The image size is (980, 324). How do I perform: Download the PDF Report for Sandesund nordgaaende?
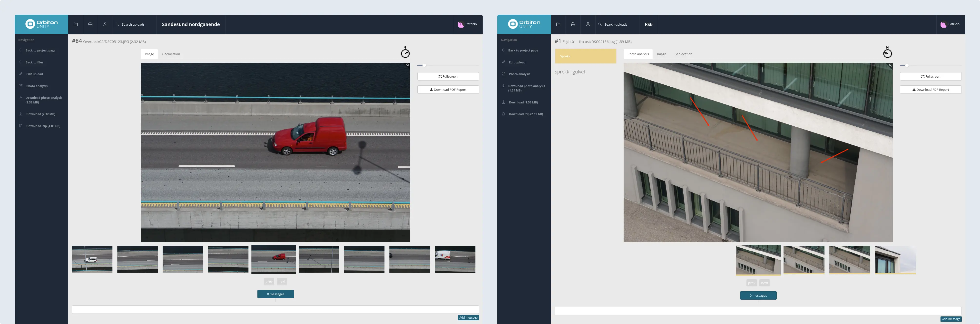tap(448, 90)
